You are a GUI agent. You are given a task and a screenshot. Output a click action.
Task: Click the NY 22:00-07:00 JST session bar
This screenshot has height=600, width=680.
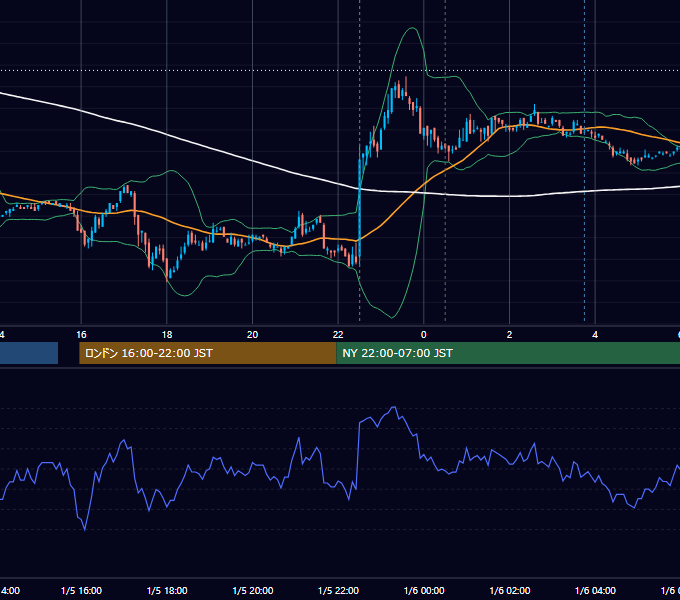[x=508, y=353]
